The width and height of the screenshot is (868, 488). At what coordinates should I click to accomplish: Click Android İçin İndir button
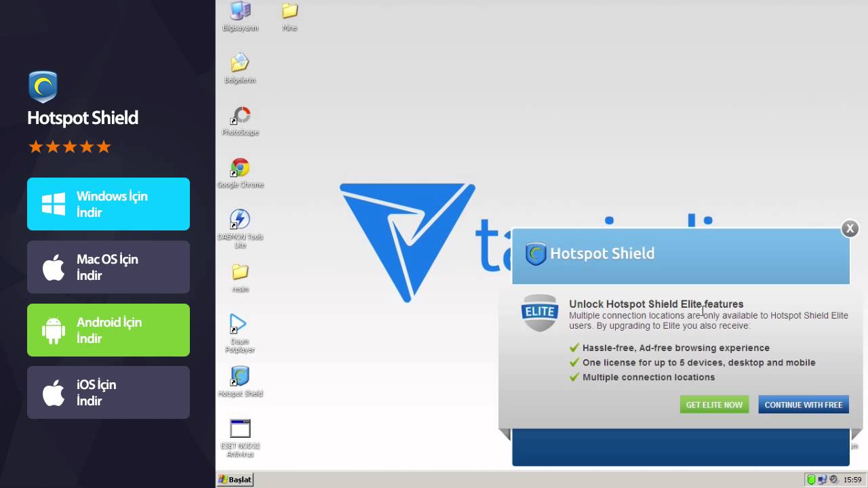tap(108, 330)
